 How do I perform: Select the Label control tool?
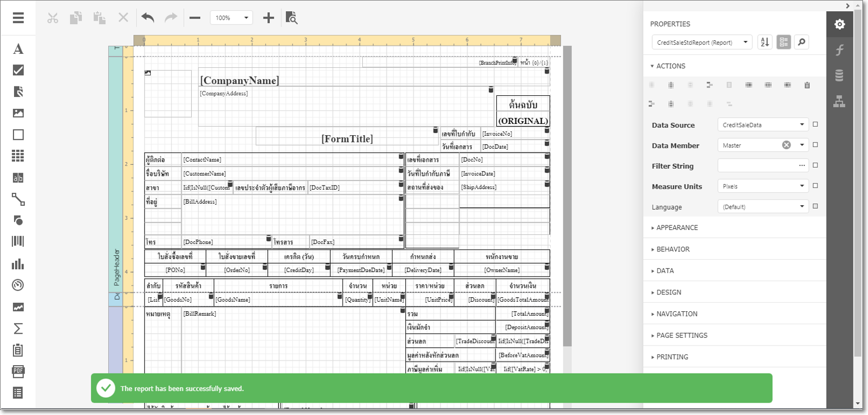(18, 49)
